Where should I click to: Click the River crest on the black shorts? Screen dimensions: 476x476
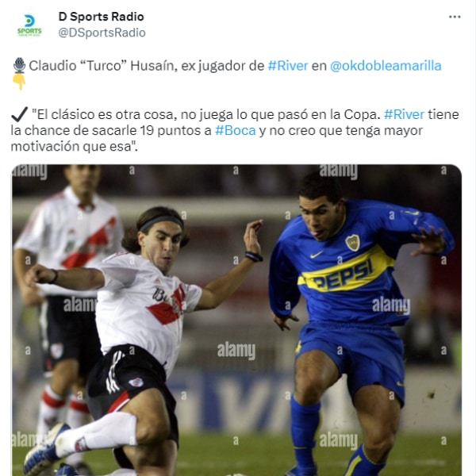point(136,382)
